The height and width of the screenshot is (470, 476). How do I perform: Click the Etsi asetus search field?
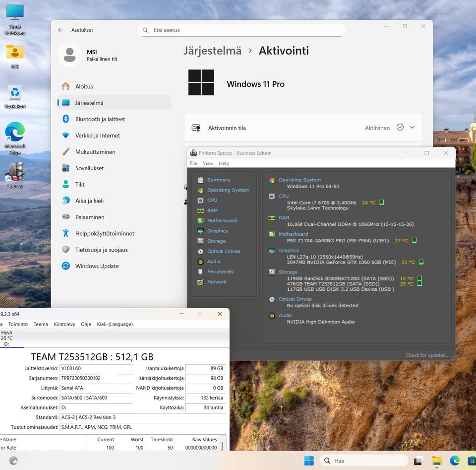pos(242,30)
